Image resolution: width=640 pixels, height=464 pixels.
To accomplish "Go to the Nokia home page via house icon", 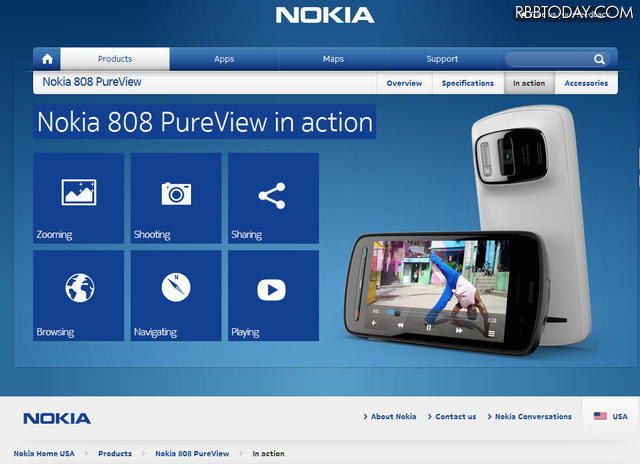I will point(47,59).
